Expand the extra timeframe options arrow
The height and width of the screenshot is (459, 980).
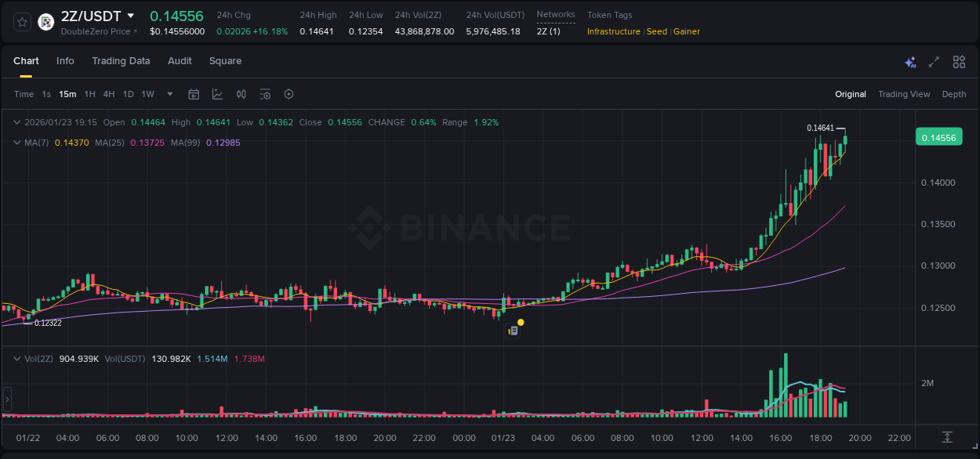169,94
